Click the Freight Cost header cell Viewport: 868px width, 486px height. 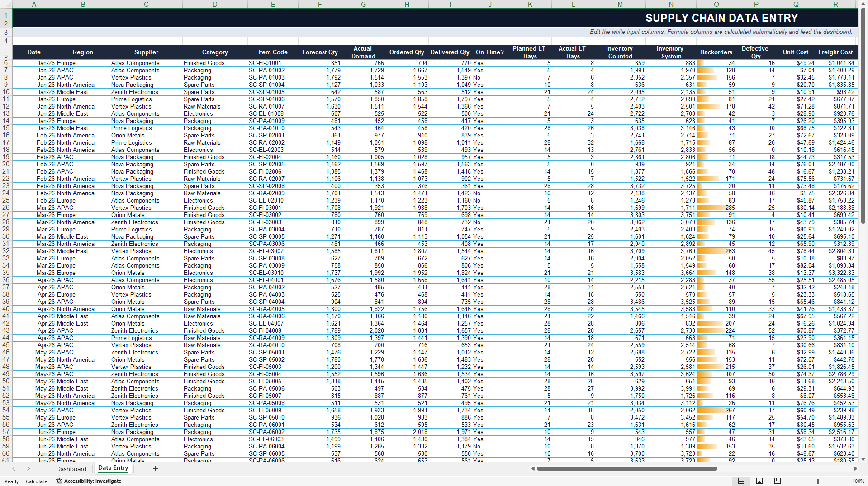(x=835, y=52)
